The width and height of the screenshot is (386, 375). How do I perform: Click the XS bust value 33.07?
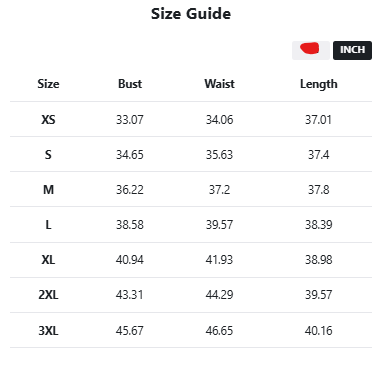coord(130,120)
